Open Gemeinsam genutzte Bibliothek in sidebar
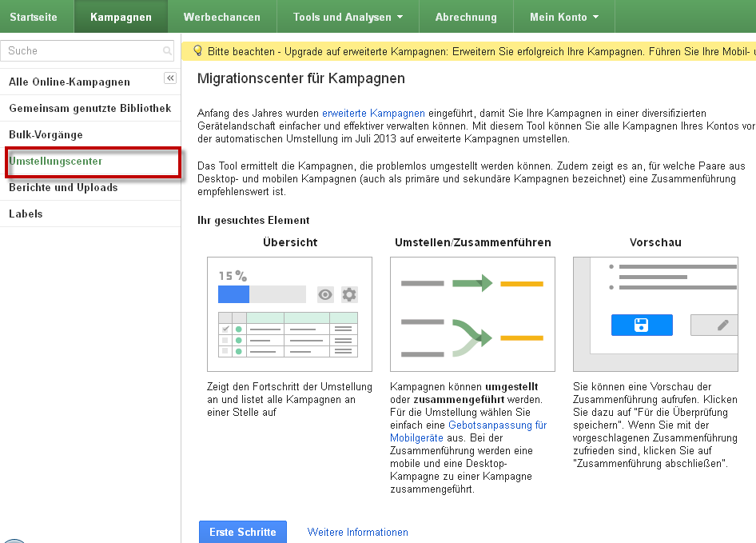 click(90, 108)
